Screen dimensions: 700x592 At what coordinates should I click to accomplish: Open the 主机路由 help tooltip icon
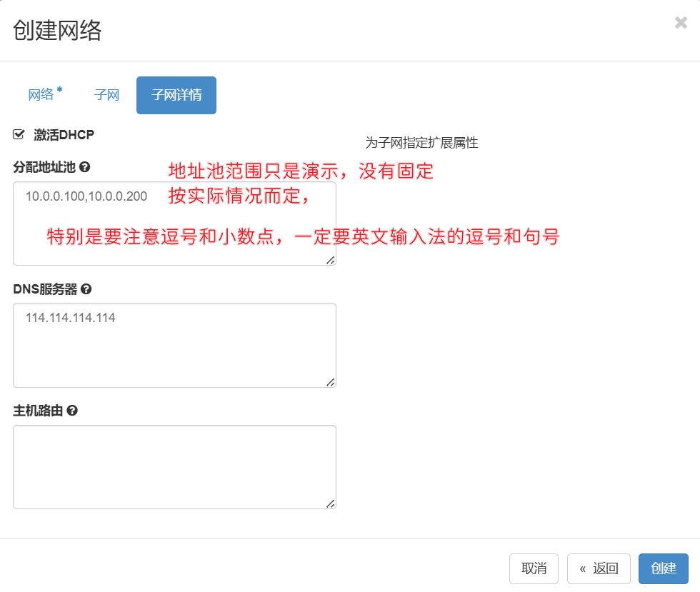tap(72, 411)
